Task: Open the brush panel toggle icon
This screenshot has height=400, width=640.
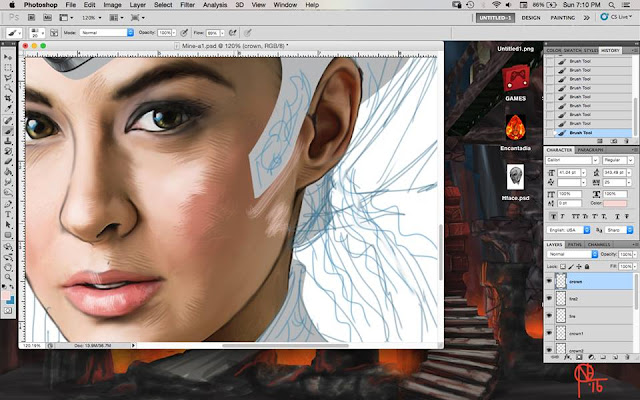Action: [53, 33]
